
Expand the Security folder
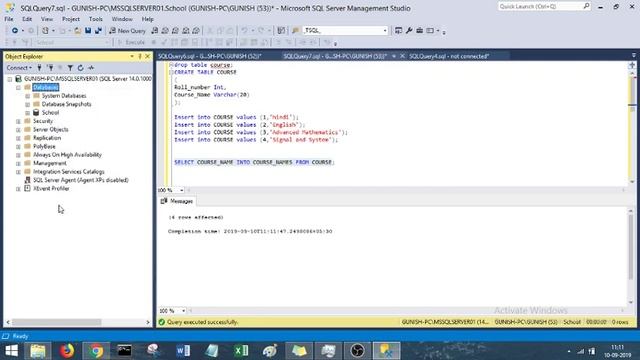(18, 121)
